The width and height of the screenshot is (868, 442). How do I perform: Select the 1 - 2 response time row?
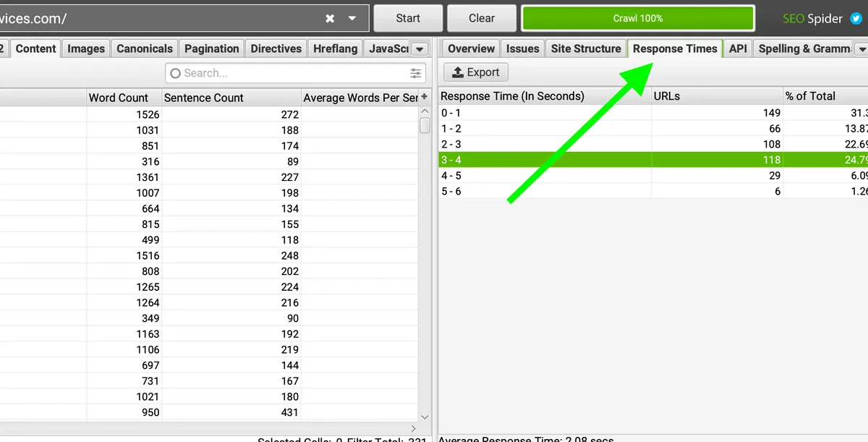653,129
